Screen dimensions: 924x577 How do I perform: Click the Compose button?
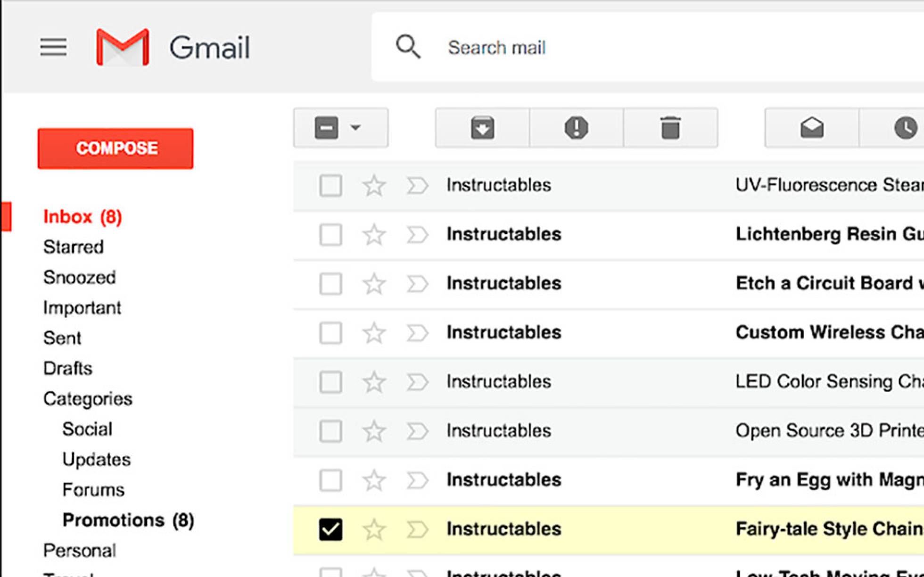[115, 148]
